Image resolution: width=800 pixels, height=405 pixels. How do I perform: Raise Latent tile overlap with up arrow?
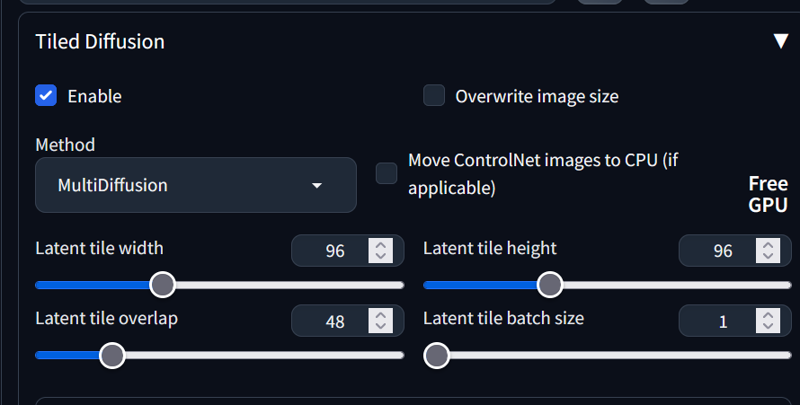click(381, 315)
